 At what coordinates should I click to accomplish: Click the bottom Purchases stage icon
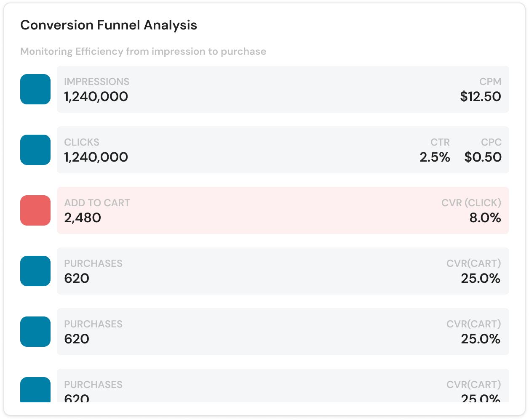click(x=35, y=389)
